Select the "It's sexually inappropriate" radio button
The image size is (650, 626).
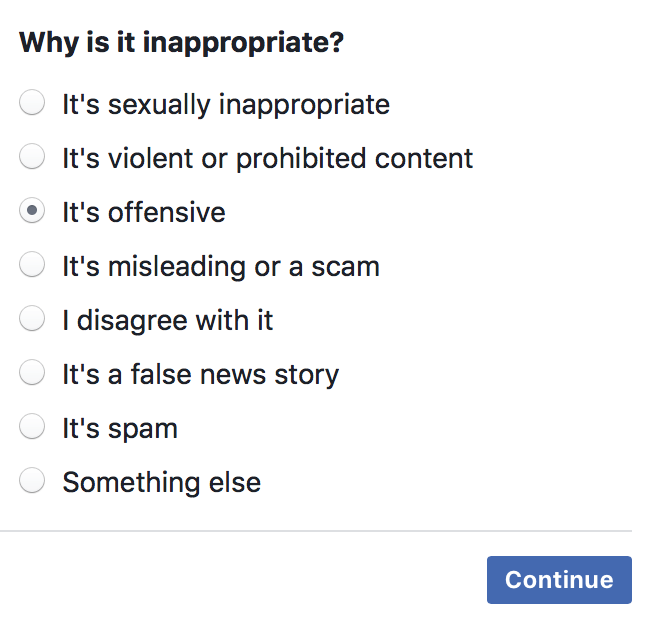tap(33, 103)
